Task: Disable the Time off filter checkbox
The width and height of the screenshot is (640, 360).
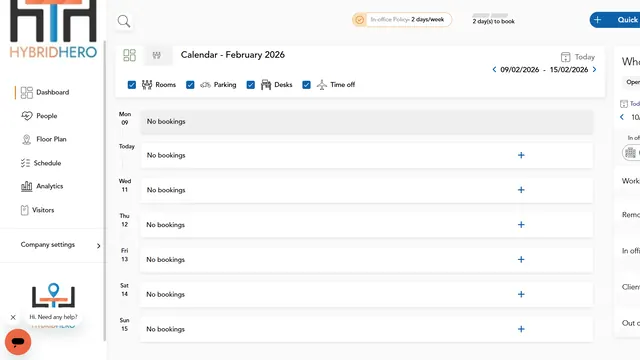Action: tap(307, 84)
